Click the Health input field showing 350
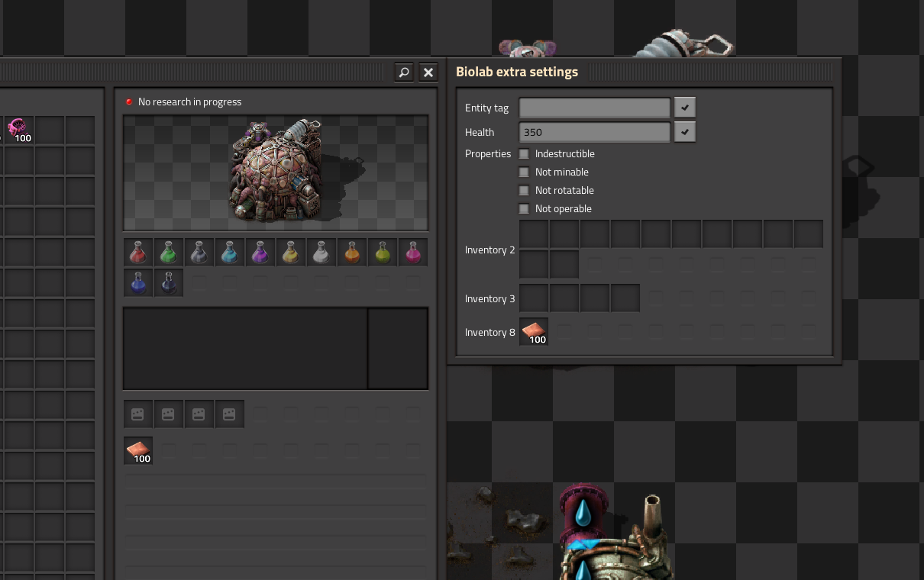This screenshot has width=924, height=580. click(x=594, y=132)
